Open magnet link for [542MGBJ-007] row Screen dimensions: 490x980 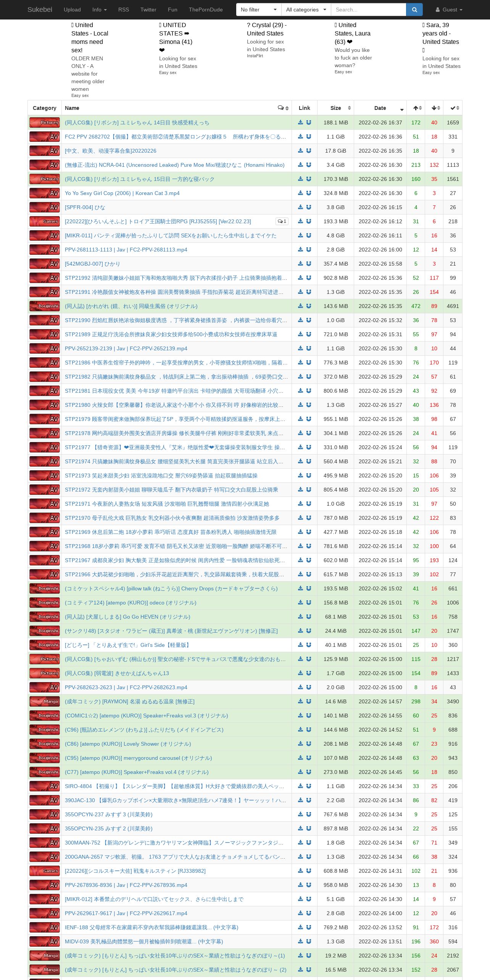(309, 264)
